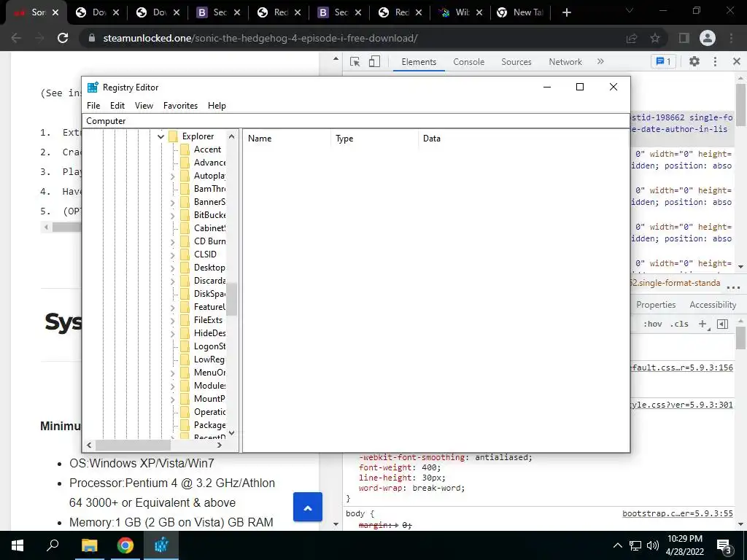Switch to DevTools Sources tab
Screen dimensions: 747x560
(516, 62)
